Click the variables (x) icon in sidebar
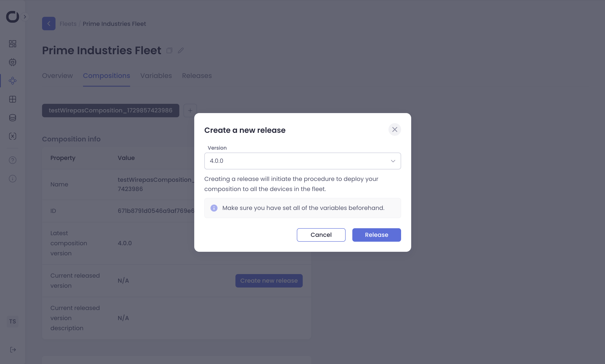Viewport: 605px width, 364px height. [13, 136]
